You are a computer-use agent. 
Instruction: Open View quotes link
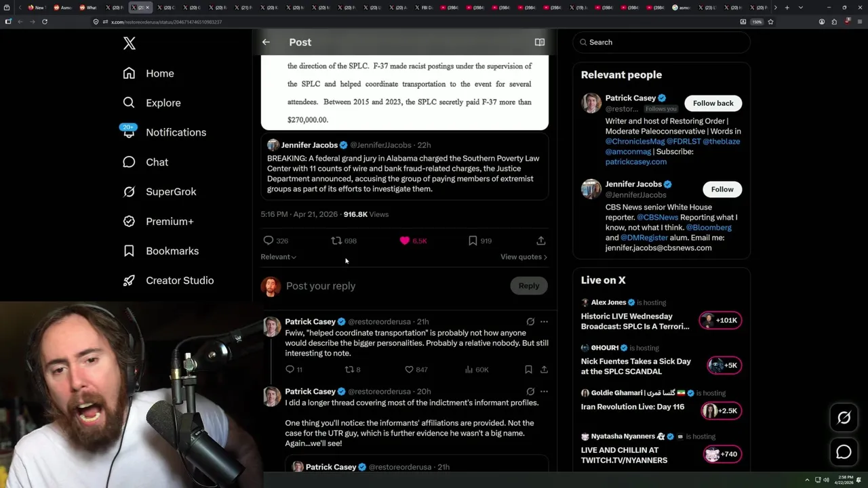(x=524, y=257)
